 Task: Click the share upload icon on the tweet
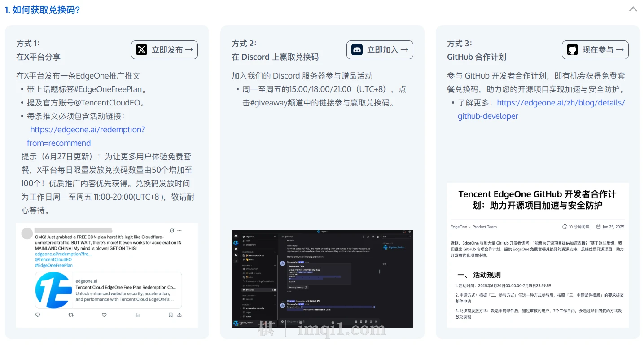pos(180,315)
